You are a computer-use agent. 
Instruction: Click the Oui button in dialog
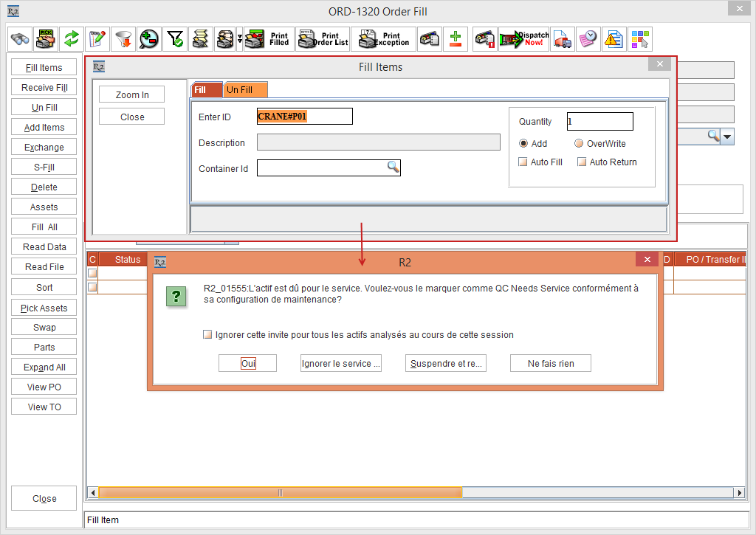pos(248,363)
